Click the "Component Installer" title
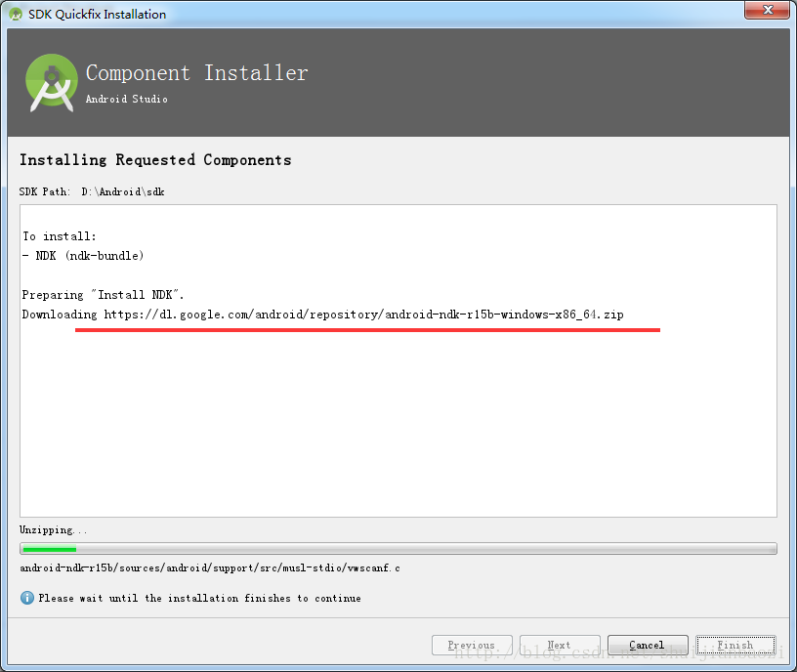This screenshot has width=797, height=672. [x=196, y=73]
